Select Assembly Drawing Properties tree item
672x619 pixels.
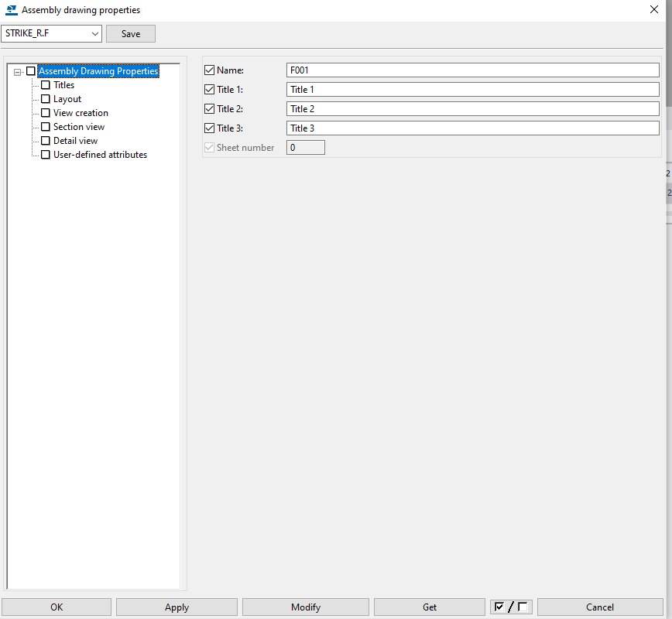[x=98, y=71]
